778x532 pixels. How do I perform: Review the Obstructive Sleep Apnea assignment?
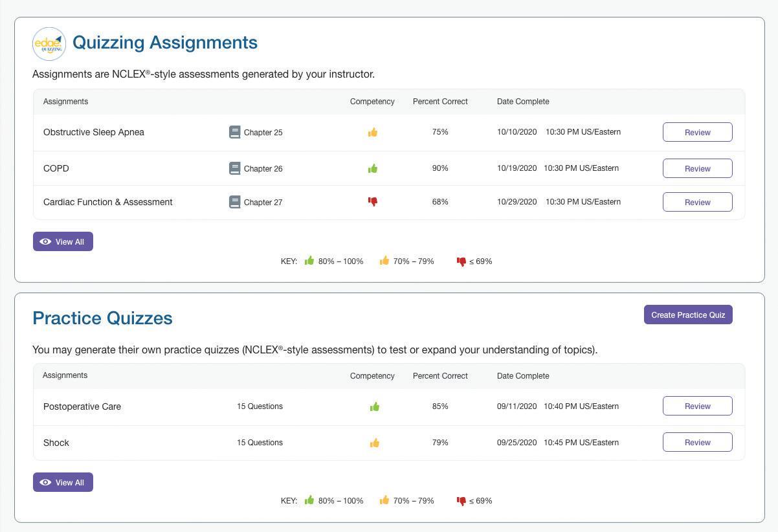(697, 132)
